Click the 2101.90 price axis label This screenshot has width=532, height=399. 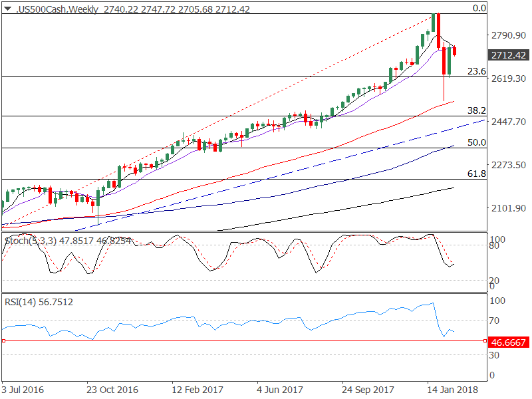point(509,208)
